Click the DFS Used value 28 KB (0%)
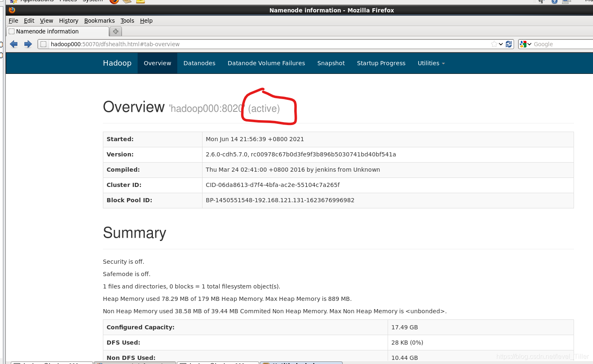The image size is (593, 364). click(x=407, y=343)
